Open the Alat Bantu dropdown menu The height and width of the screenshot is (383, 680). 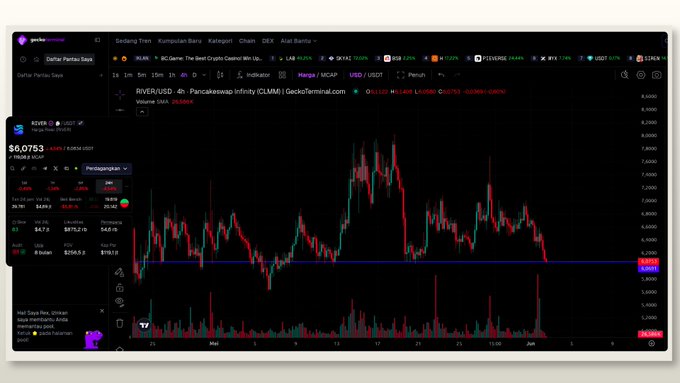point(298,41)
